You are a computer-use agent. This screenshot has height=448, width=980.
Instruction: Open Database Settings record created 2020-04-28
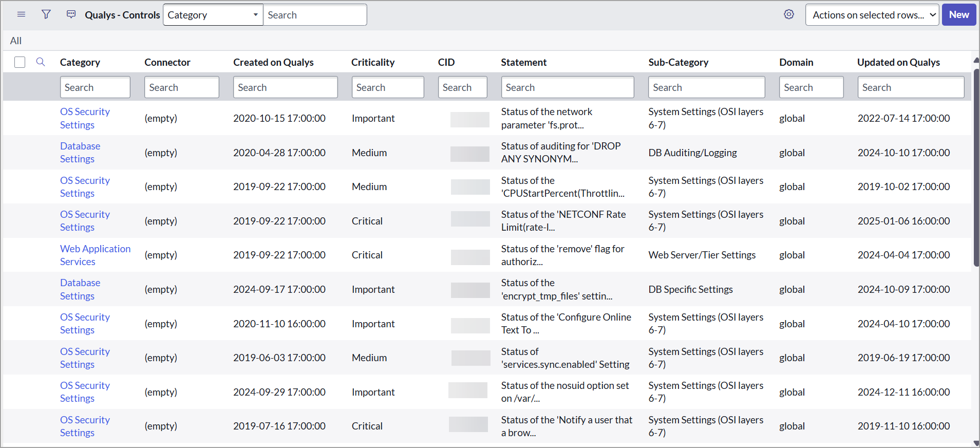(80, 153)
